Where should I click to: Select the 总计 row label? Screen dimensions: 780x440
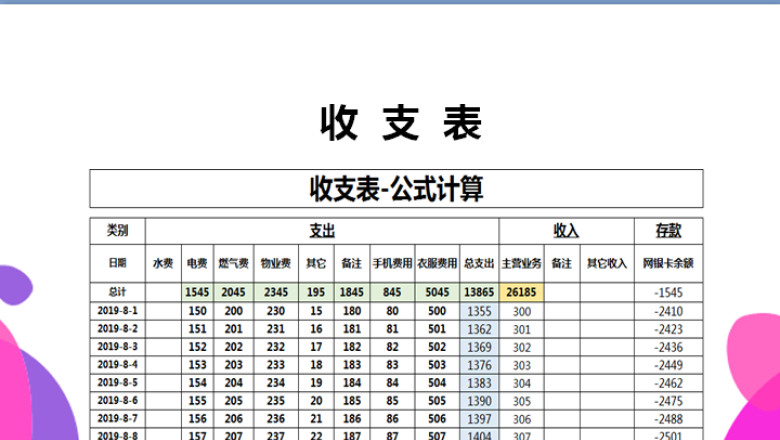tap(117, 292)
